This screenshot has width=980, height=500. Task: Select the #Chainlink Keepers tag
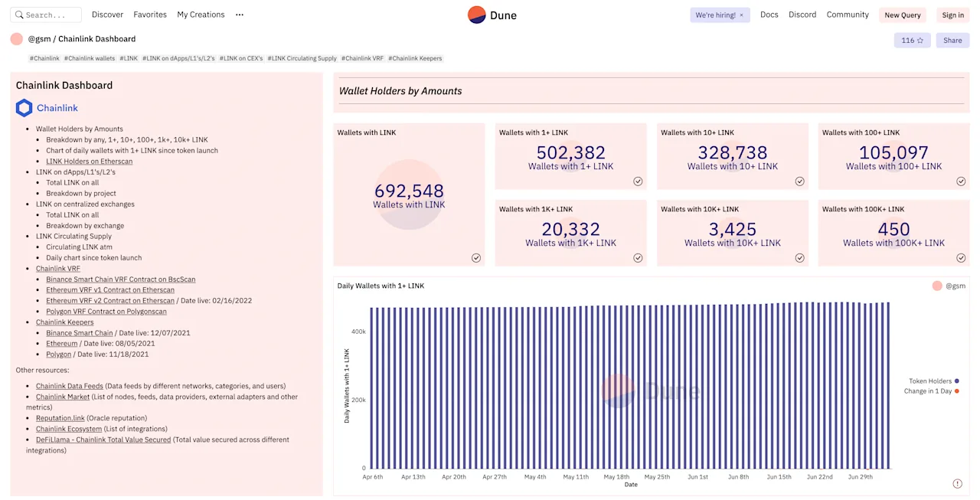[x=415, y=58]
